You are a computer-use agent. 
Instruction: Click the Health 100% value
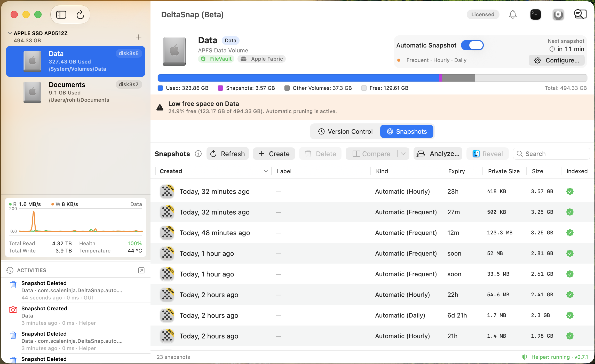click(134, 243)
